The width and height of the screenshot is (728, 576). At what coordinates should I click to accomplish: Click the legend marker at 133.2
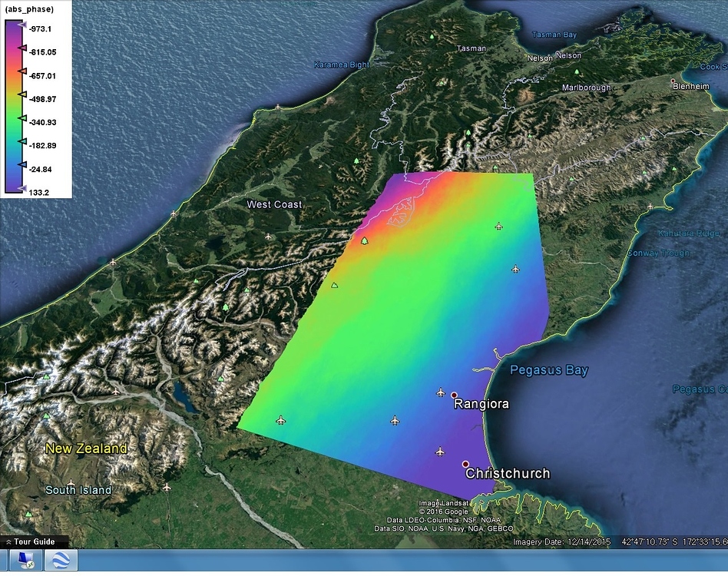[x=22, y=189]
